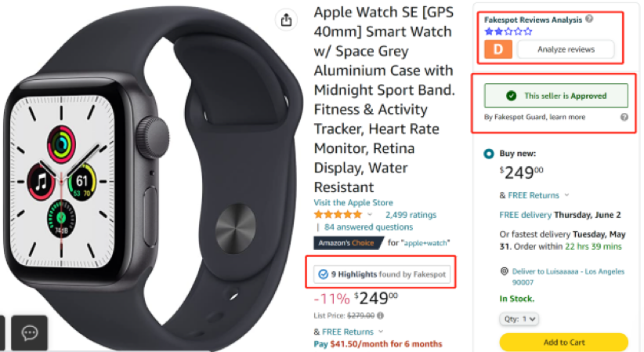644x352 pixels.
Task: Expand FREE Returns chevron under list price
Action: pos(381,332)
